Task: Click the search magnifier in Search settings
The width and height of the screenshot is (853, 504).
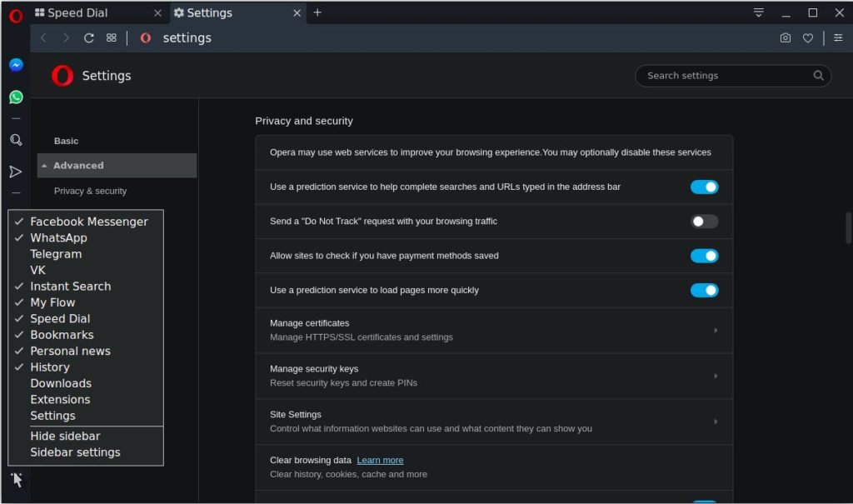Action: tap(818, 76)
